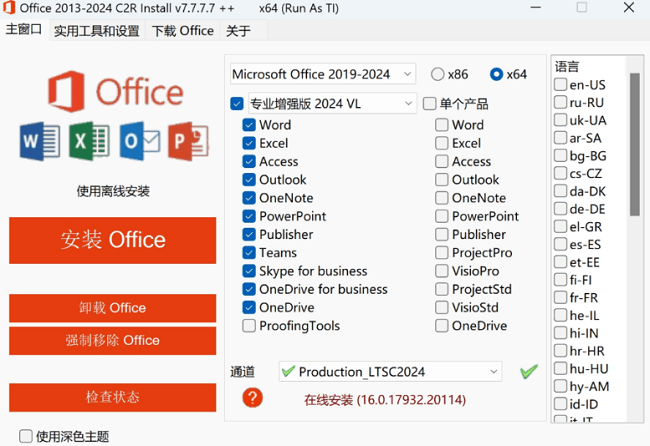Image resolution: width=650 pixels, height=446 pixels.
Task: Toggle the 专业增强版 suite checkbox
Action: [x=237, y=104]
